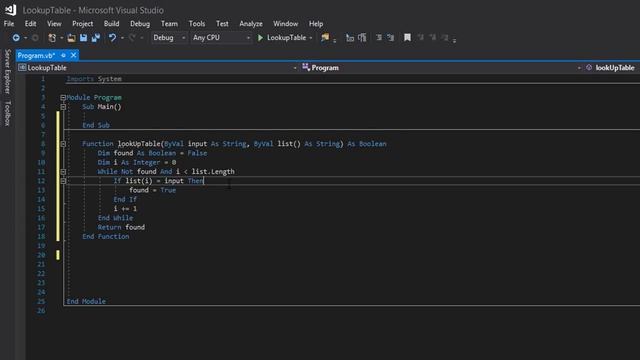
Task: Undo the last edit with the Undo icon
Action: click(112, 38)
